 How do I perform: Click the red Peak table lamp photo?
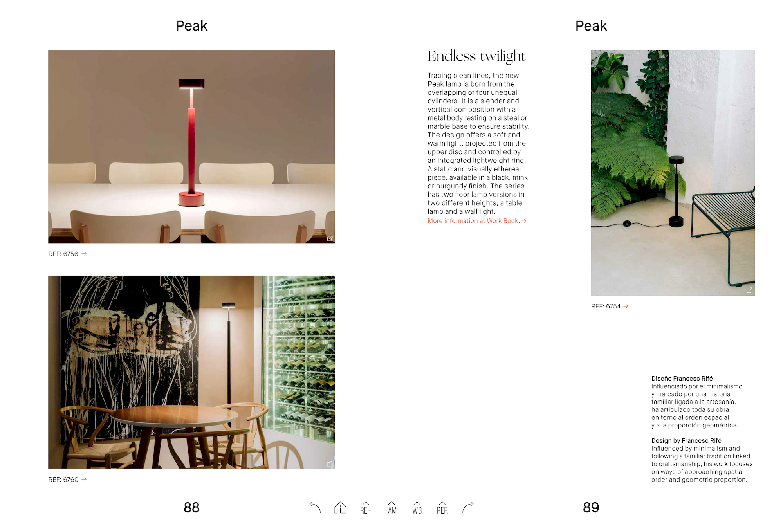[191, 147]
